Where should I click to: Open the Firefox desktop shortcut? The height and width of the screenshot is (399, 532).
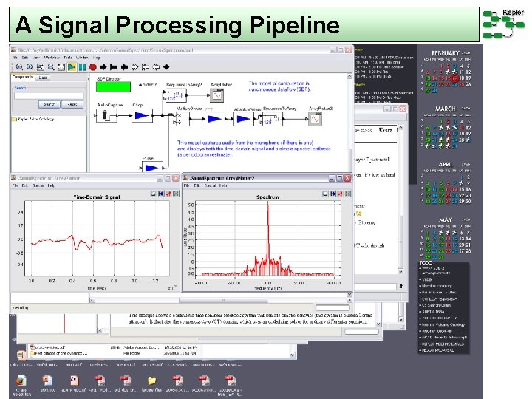21,381
